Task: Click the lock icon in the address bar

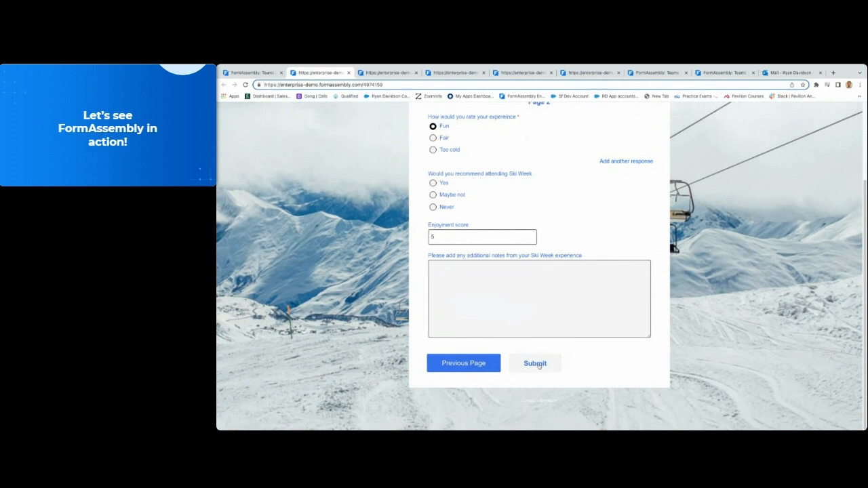Action: [x=258, y=85]
